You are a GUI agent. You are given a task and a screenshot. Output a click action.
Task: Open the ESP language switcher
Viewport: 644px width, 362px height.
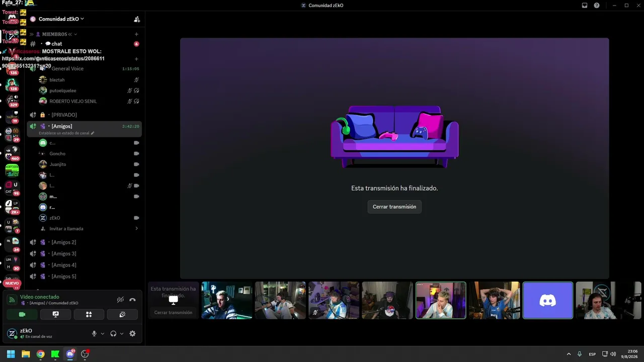593,354
